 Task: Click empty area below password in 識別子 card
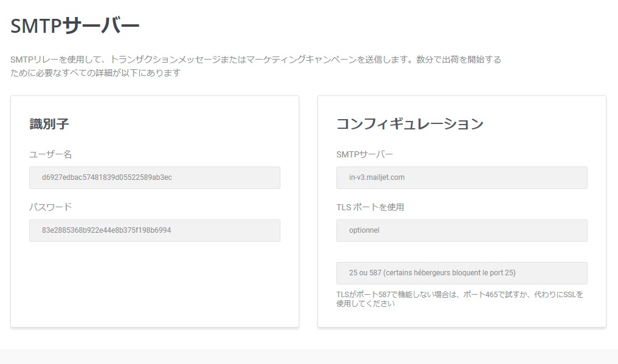(154, 284)
